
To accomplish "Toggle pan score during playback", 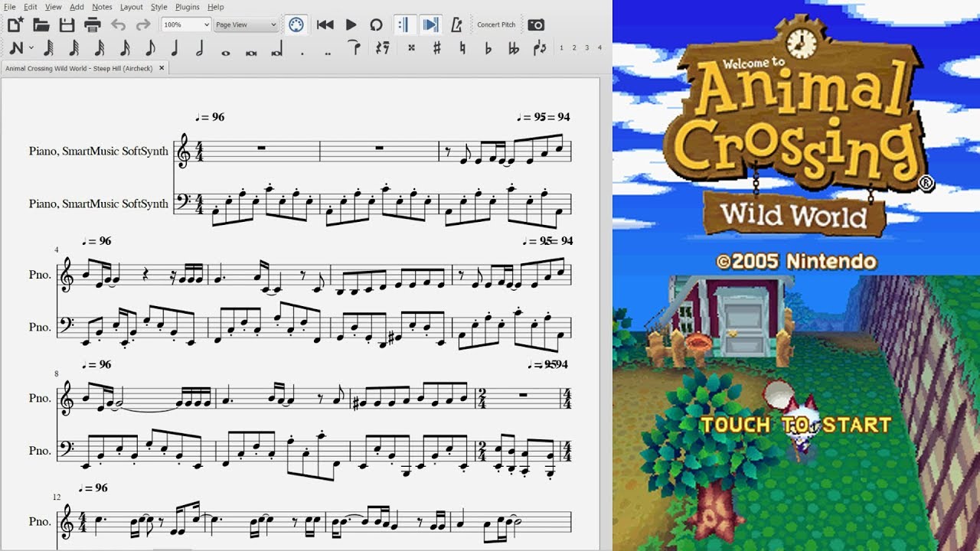I will [431, 24].
